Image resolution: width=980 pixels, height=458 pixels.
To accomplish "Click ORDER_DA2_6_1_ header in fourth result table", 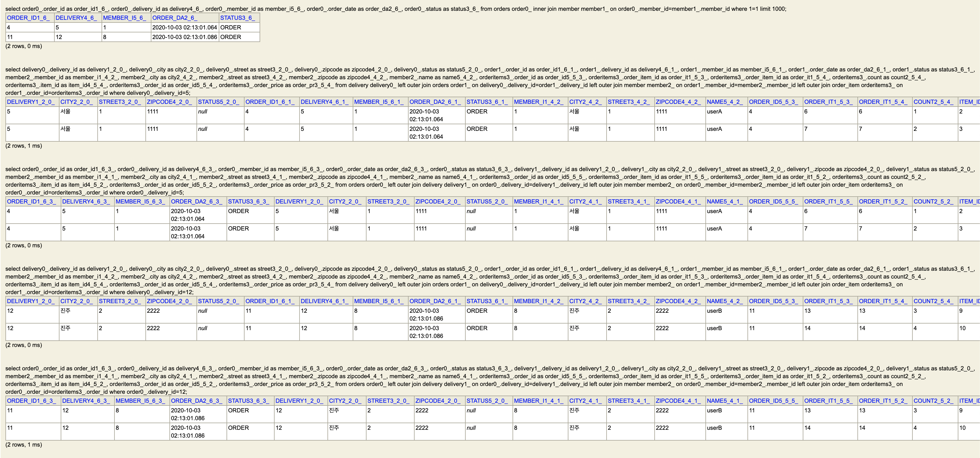I will (435, 301).
